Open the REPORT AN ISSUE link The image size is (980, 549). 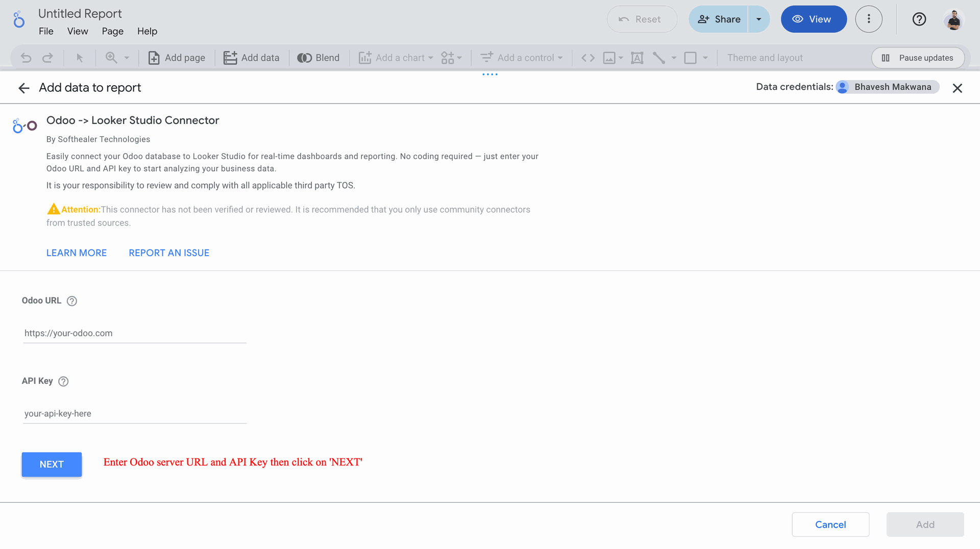(x=169, y=253)
